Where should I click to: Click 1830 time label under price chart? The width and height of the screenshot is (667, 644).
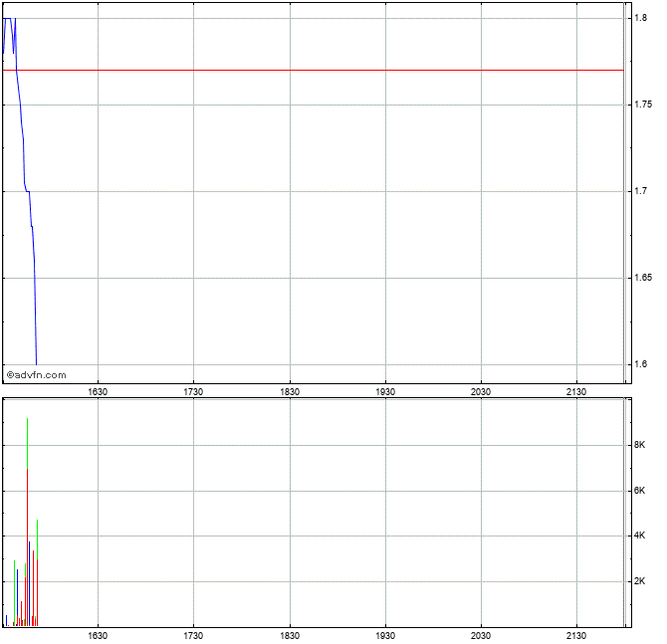click(290, 392)
